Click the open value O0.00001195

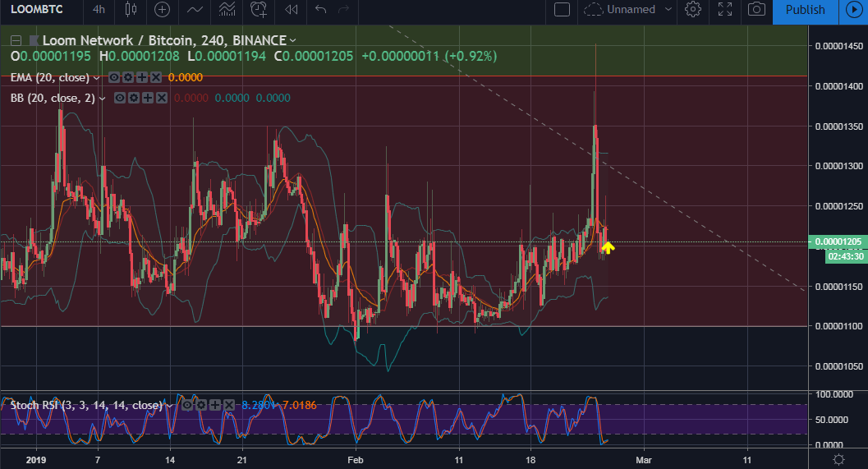[x=51, y=56]
